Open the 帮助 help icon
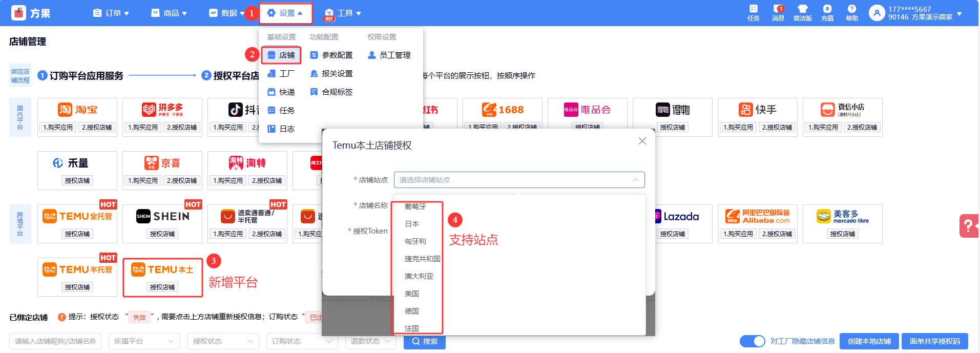 pos(852,13)
